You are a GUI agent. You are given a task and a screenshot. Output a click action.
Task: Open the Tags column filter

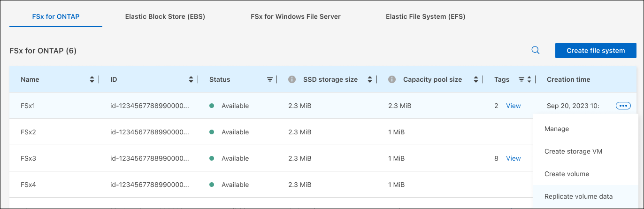(x=521, y=79)
